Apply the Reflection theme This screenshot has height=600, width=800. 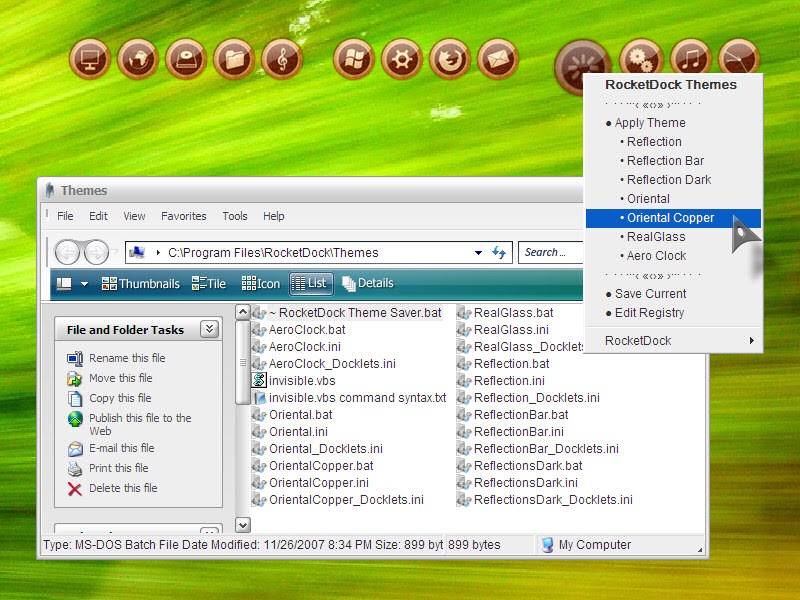click(x=673, y=141)
